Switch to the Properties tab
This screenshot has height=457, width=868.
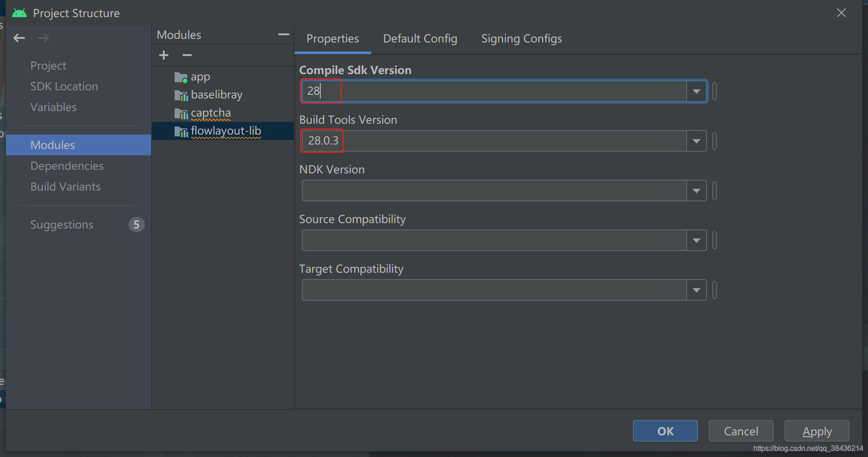tap(333, 39)
